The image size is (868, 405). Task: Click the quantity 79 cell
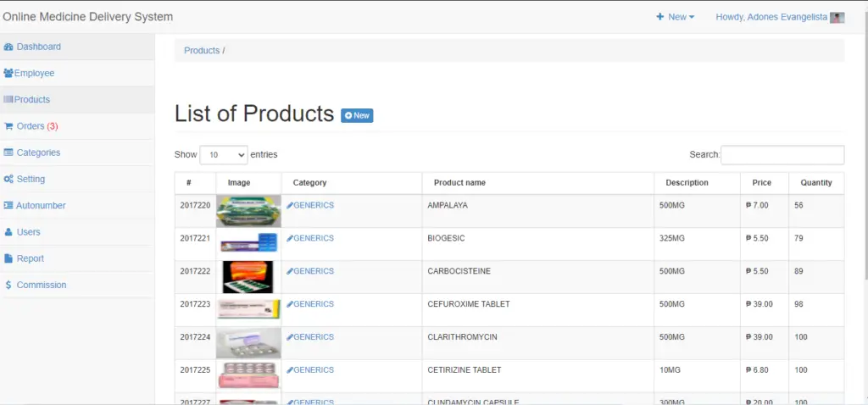816,244
